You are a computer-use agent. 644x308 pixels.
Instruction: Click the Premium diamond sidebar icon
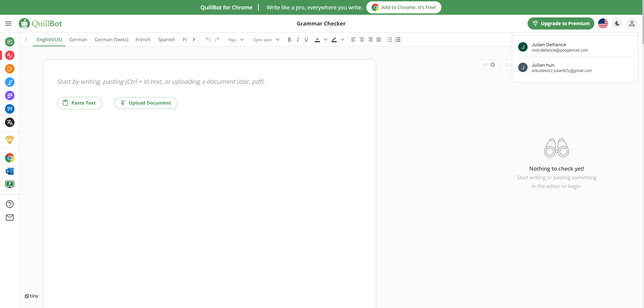point(10,140)
